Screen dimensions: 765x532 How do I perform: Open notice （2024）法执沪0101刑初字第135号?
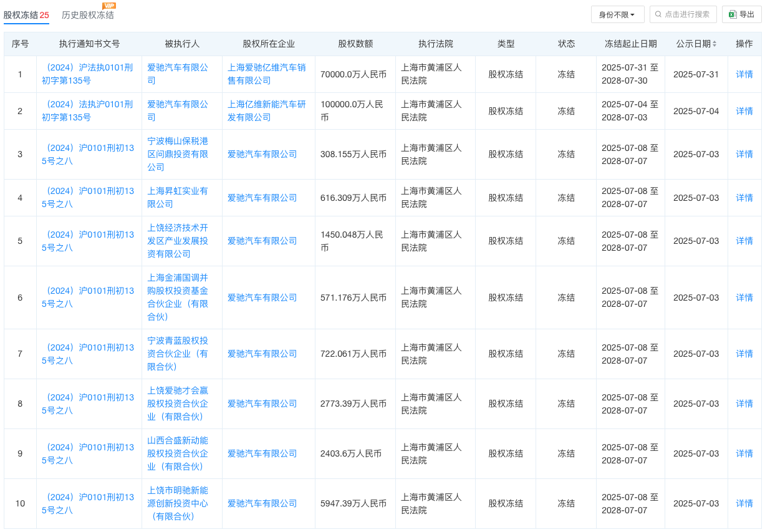[88, 111]
